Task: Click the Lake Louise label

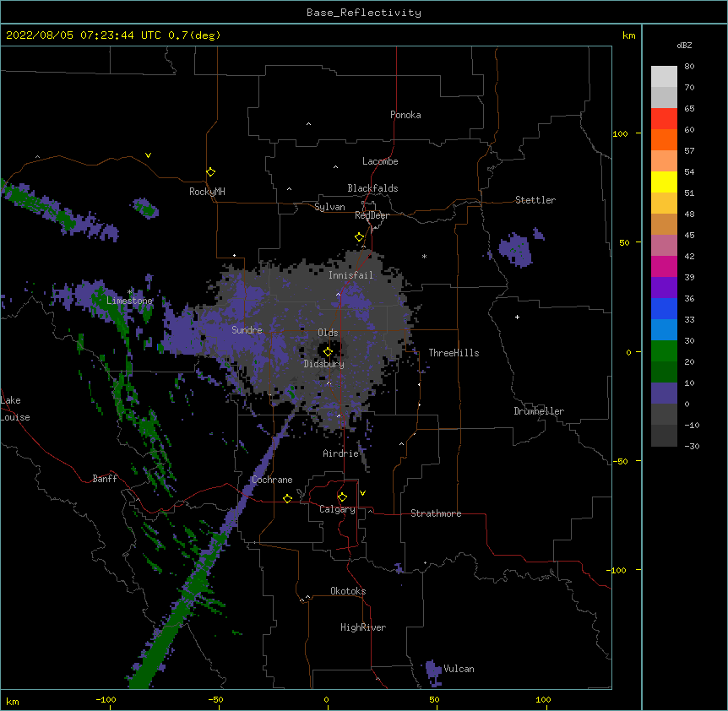Action: 15,409
